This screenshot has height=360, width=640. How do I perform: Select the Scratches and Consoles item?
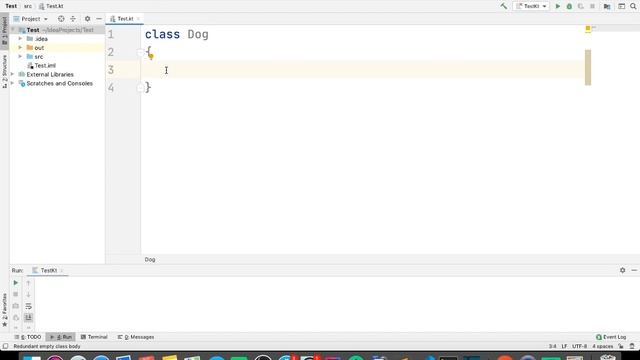click(x=56, y=83)
